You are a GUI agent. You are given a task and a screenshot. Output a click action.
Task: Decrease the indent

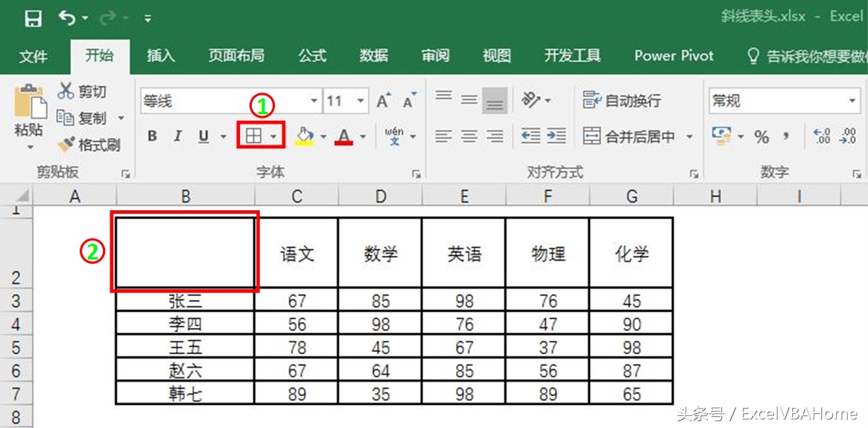[x=530, y=136]
